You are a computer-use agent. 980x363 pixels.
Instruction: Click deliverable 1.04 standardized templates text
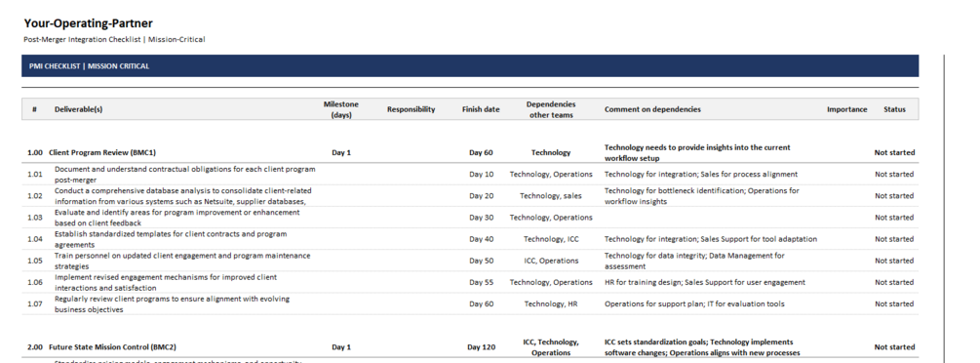pyautogui.click(x=171, y=239)
